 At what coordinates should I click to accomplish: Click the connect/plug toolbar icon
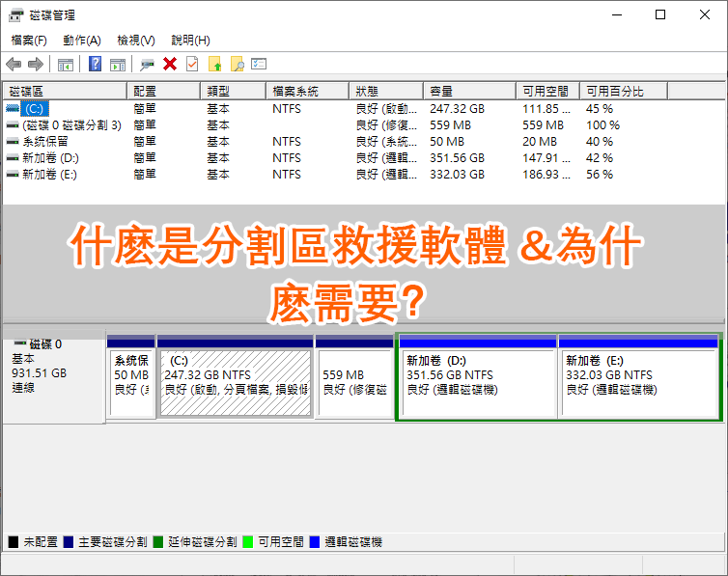click(x=147, y=65)
